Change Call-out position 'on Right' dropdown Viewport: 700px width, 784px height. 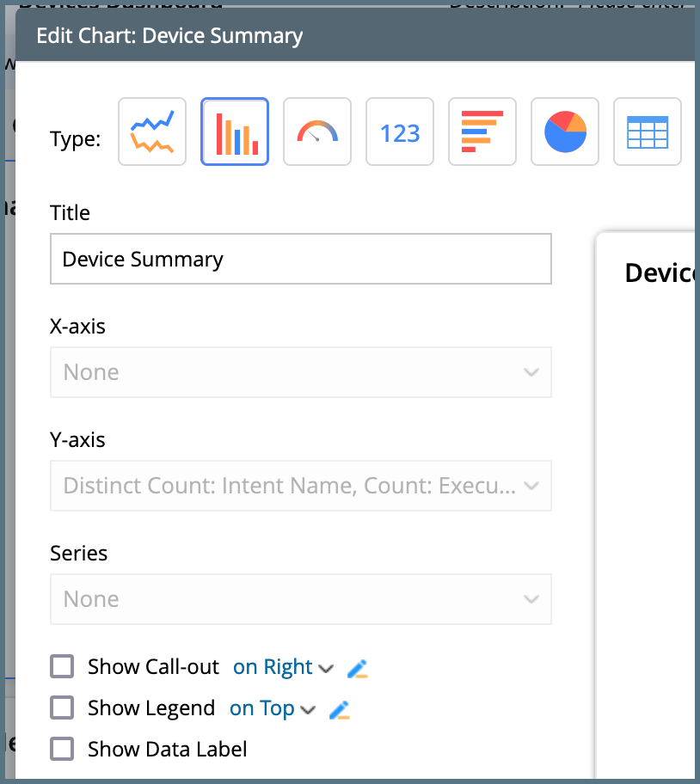(x=282, y=667)
